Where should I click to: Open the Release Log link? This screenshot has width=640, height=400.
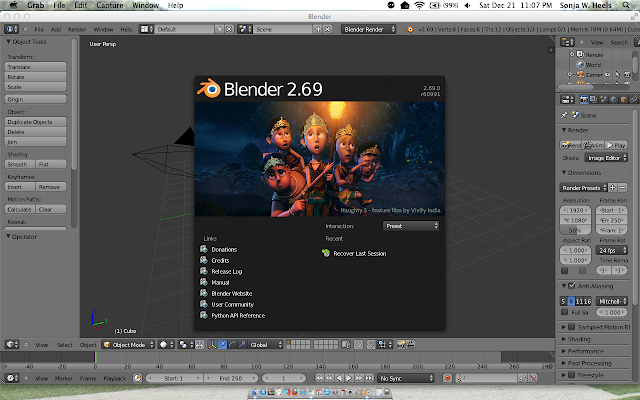click(227, 271)
